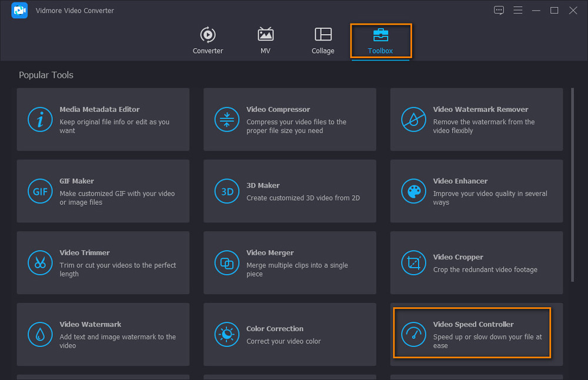This screenshot has height=380, width=588.
Task: Select the Toolbox tab label
Action: click(380, 51)
